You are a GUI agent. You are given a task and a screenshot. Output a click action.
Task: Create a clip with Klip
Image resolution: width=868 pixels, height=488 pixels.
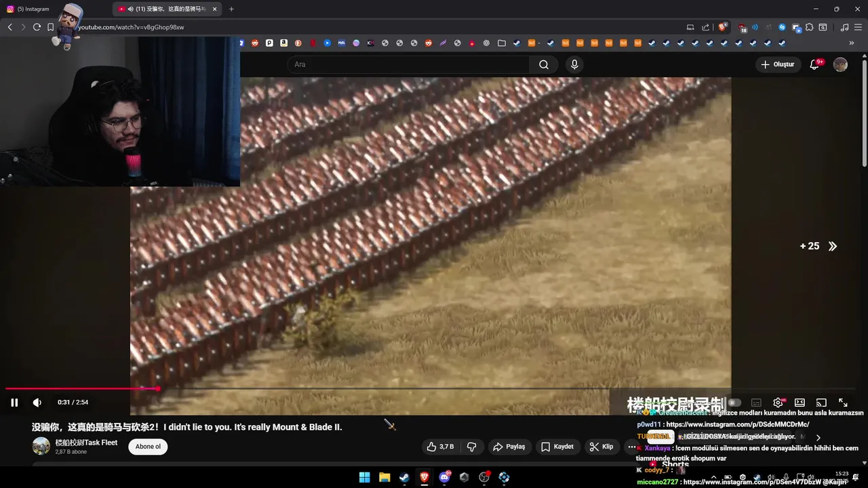point(601,447)
